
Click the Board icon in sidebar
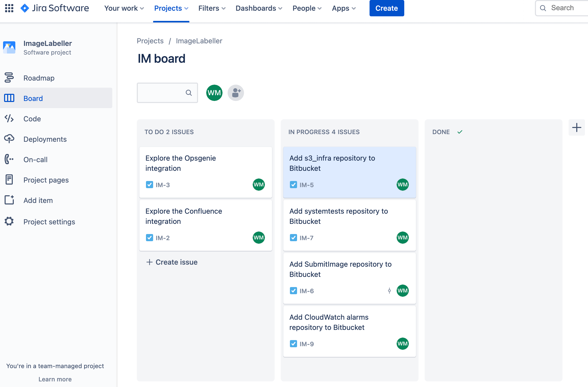click(9, 98)
